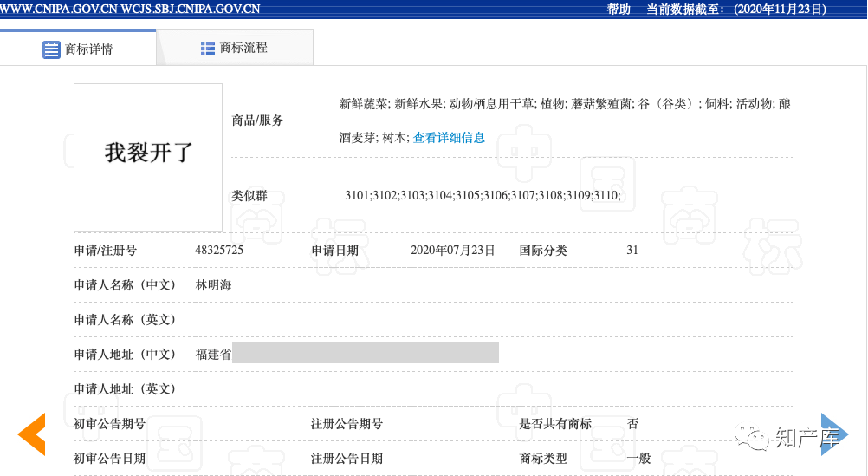Click the 申请日期 label
Viewport: 868px width, 476px height.
click(x=335, y=251)
